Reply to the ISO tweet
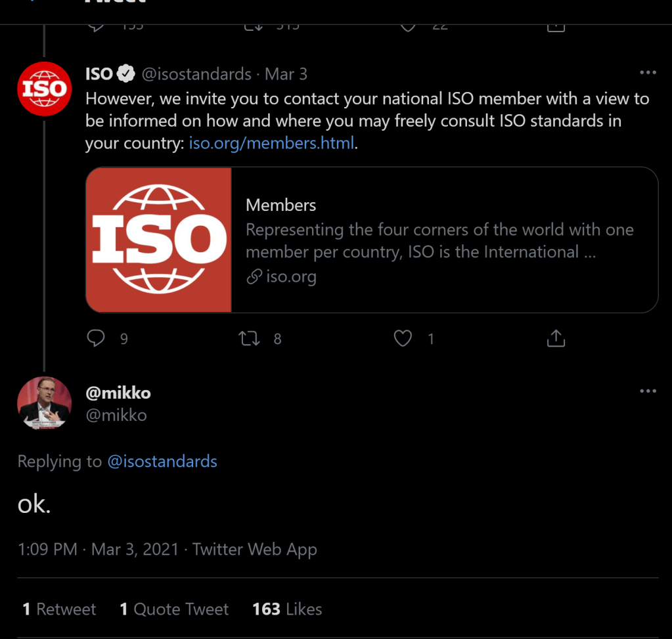The width and height of the screenshot is (672, 639). (96, 338)
